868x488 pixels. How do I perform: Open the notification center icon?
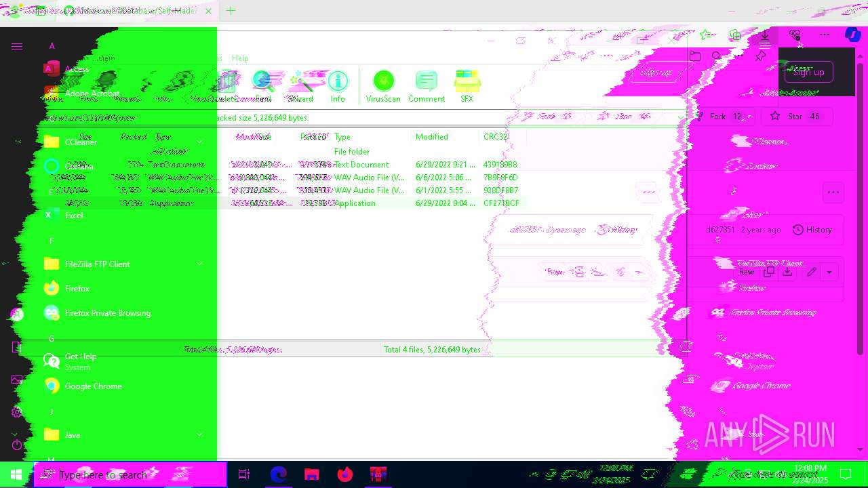click(846, 474)
